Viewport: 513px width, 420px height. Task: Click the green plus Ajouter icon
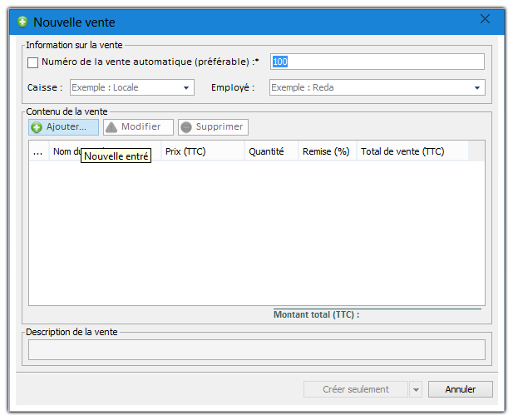37,127
